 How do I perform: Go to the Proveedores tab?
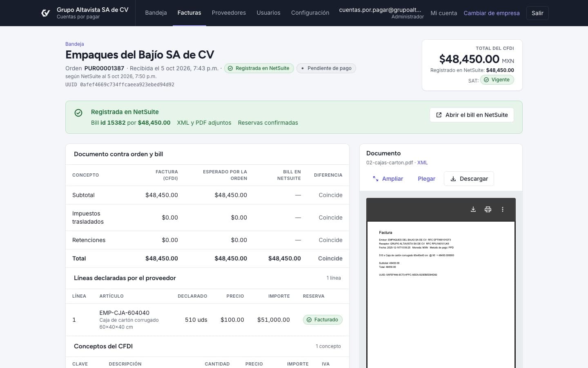click(229, 13)
